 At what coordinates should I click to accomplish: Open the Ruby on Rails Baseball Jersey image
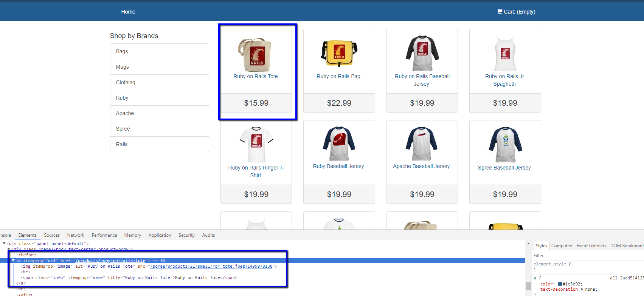point(422,53)
